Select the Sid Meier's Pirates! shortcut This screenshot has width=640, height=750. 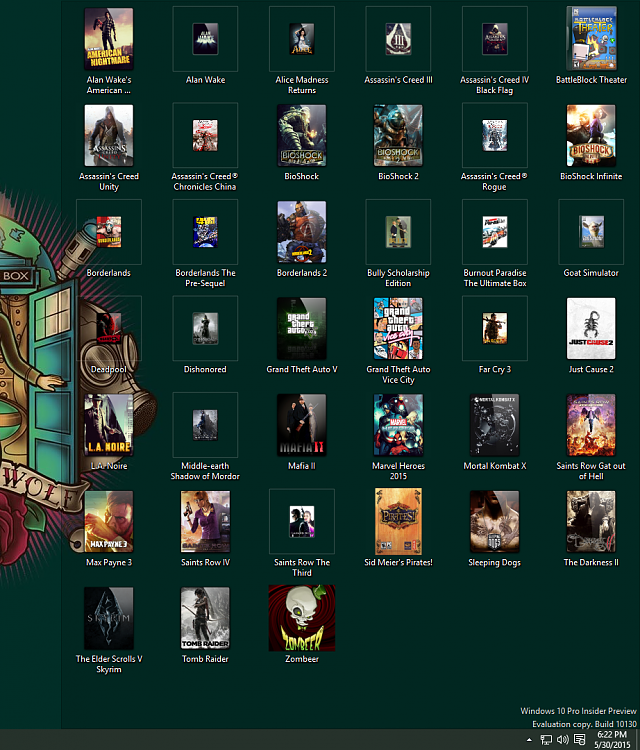(x=398, y=521)
